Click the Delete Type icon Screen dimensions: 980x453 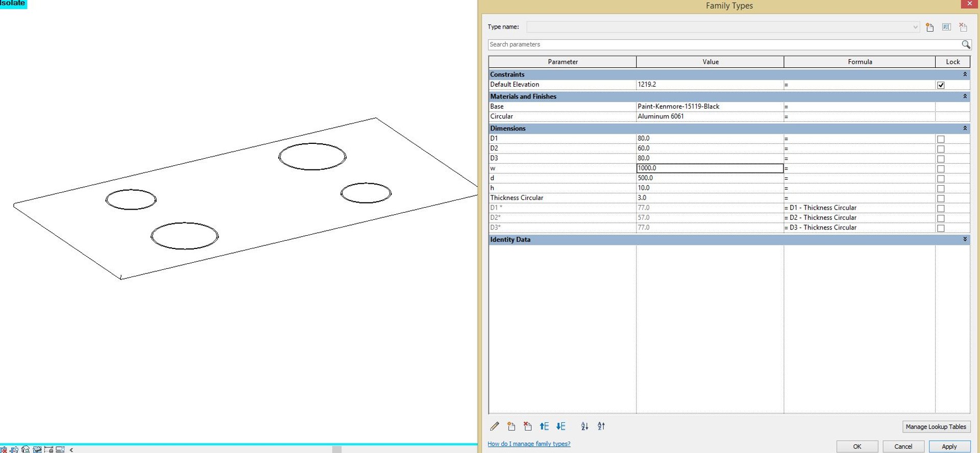(963, 27)
